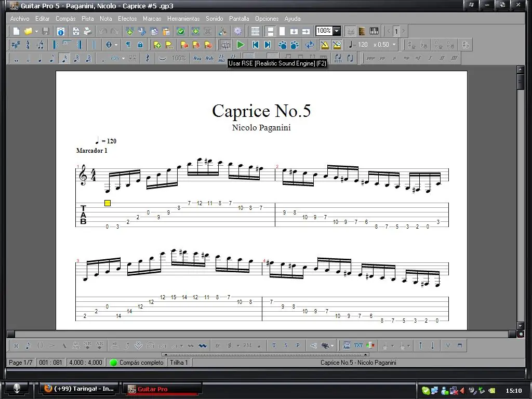Click the Guitar Pro taskbar button
The image size is (532, 399).
(161, 389)
